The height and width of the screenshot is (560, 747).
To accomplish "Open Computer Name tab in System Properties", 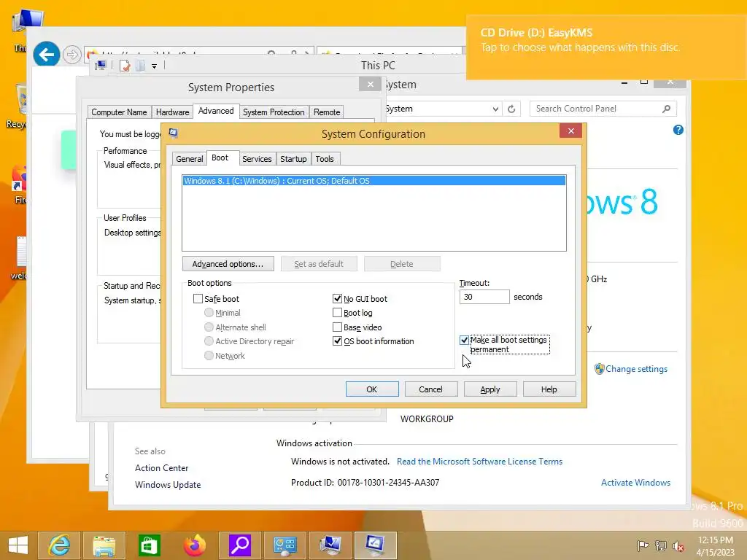I will (x=119, y=112).
